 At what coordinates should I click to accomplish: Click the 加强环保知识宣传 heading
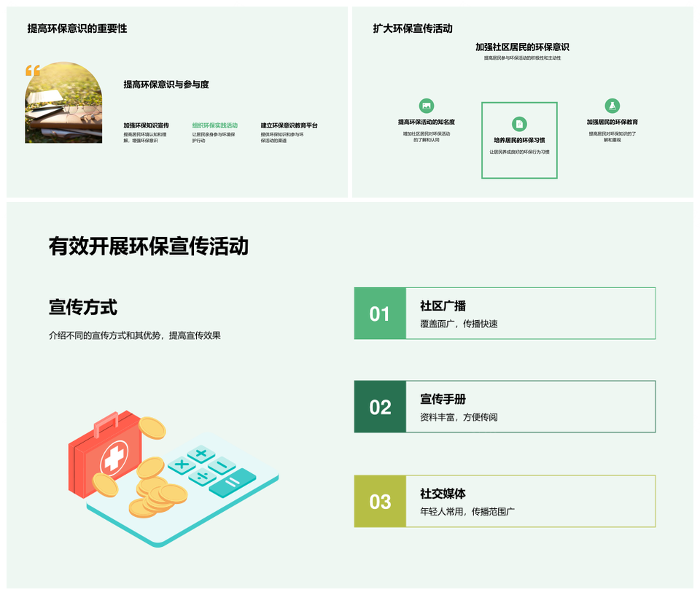tap(146, 125)
